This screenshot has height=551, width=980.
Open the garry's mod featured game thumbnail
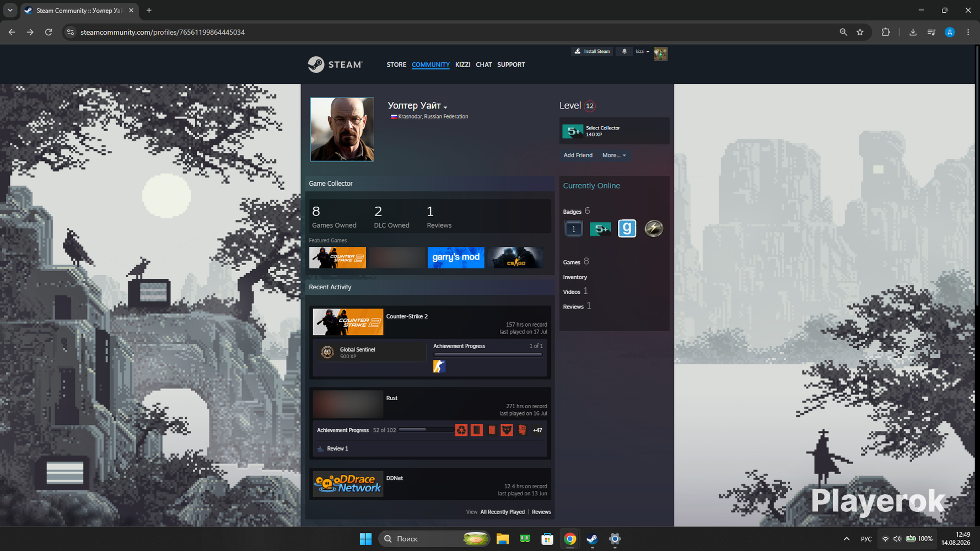[x=456, y=257]
